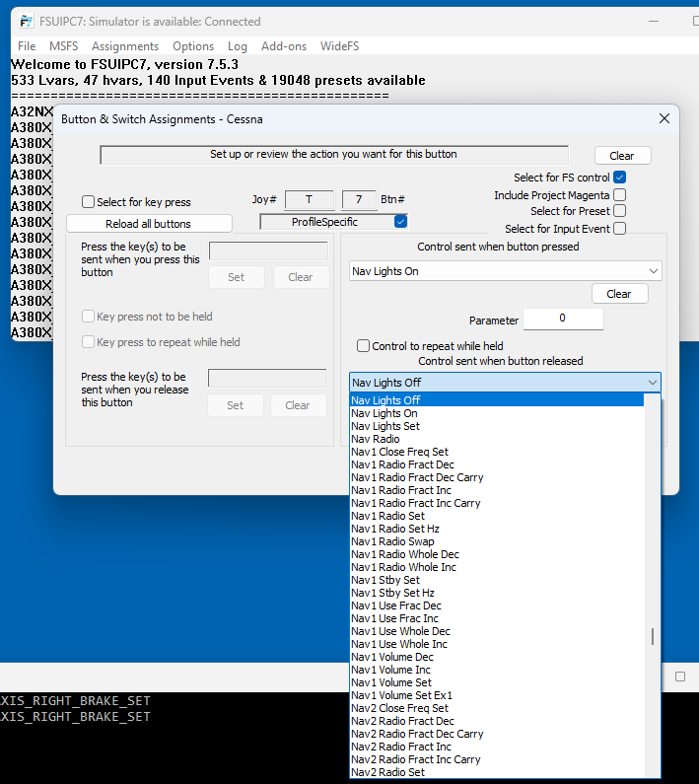Open the Add-ons menu

click(284, 46)
